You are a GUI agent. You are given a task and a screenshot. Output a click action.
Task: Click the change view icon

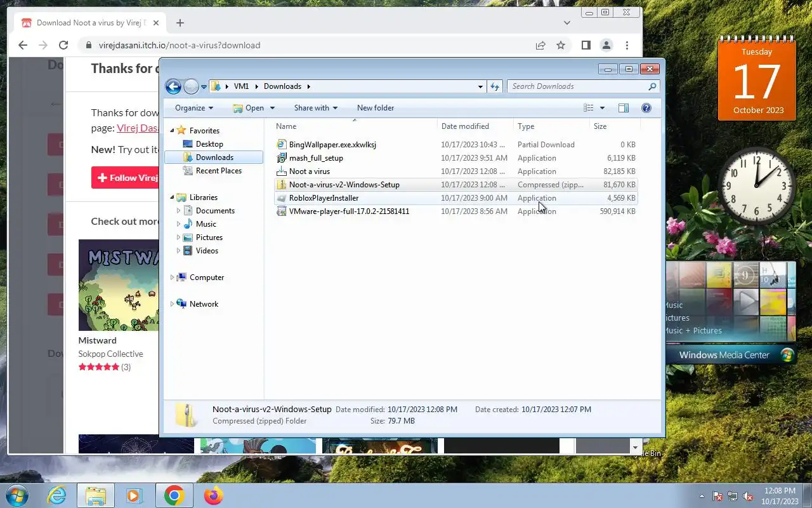tap(589, 108)
